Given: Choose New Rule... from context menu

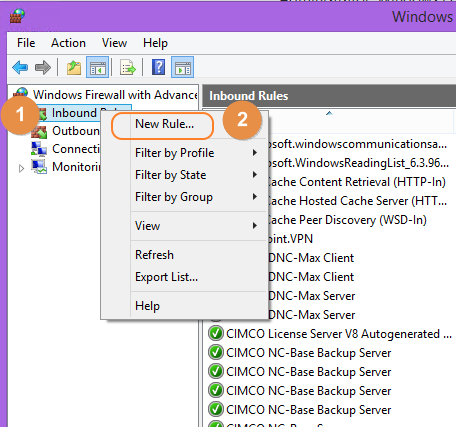Looking at the screenshot, I should coord(164,124).
